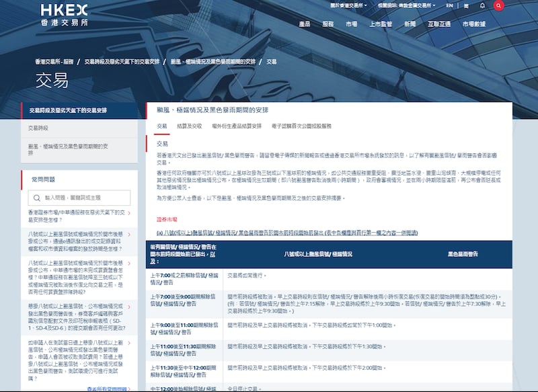538x392 pixels.
Task: Switch to the 結算及交收 tab
Action: [x=190, y=126]
